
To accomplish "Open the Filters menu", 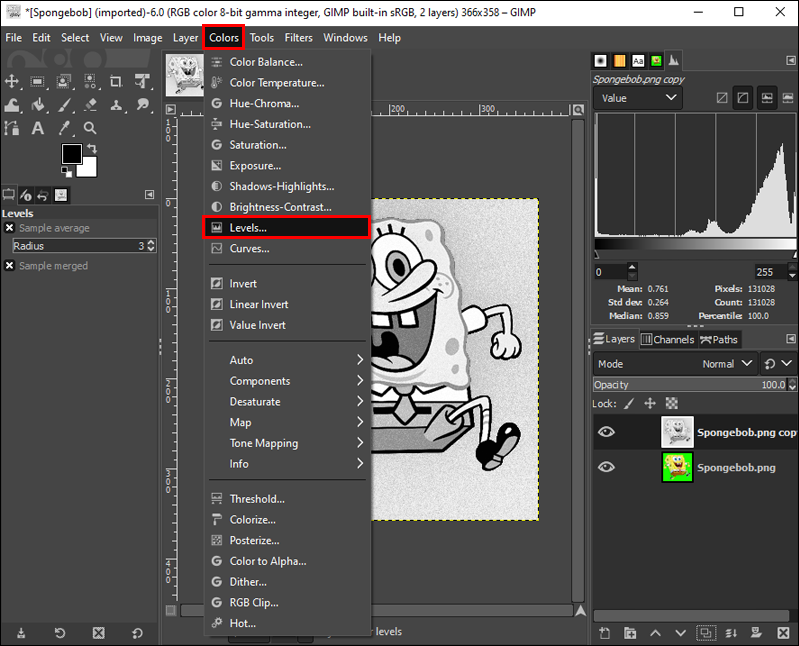I will point(298,38).
